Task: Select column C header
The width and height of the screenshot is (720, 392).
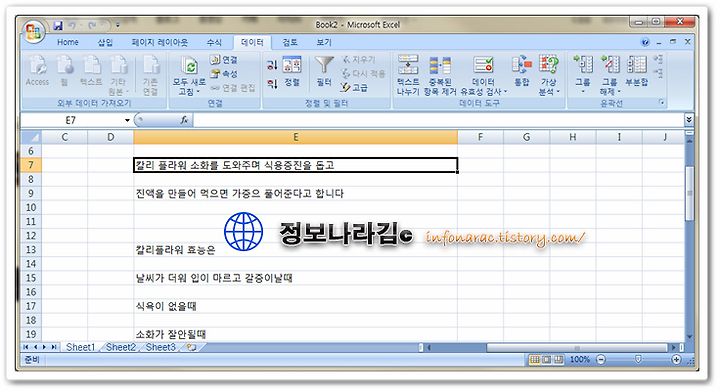Action: (x=64, y=137)
